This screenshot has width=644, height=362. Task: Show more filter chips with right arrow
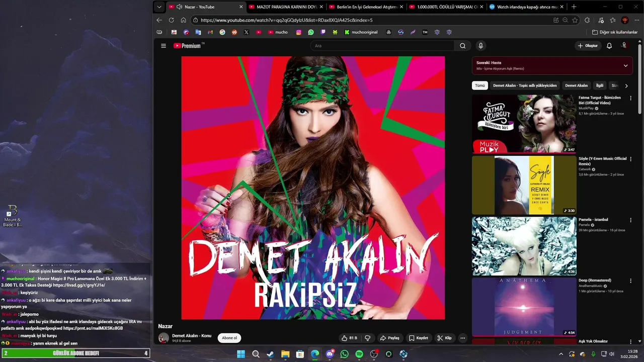point(626,85)
